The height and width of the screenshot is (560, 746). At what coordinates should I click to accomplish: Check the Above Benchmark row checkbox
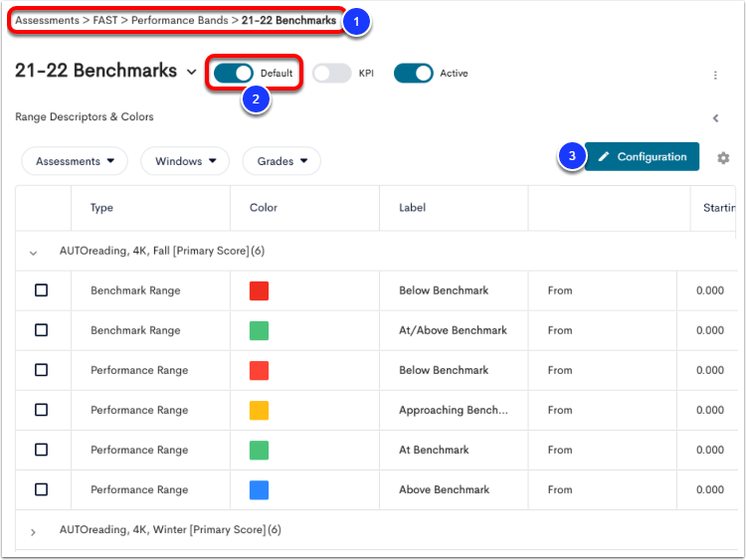(42, 489)
